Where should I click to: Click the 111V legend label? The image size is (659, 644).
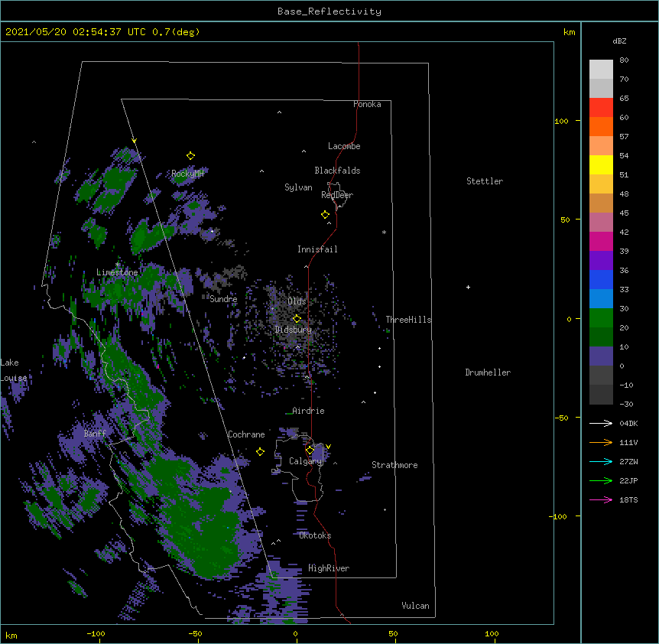628,442
